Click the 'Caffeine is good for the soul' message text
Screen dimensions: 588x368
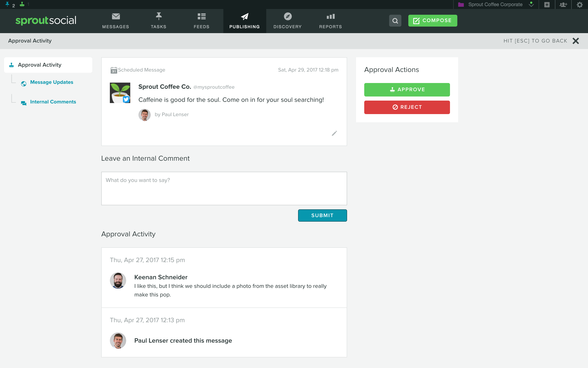pos(231,100)
